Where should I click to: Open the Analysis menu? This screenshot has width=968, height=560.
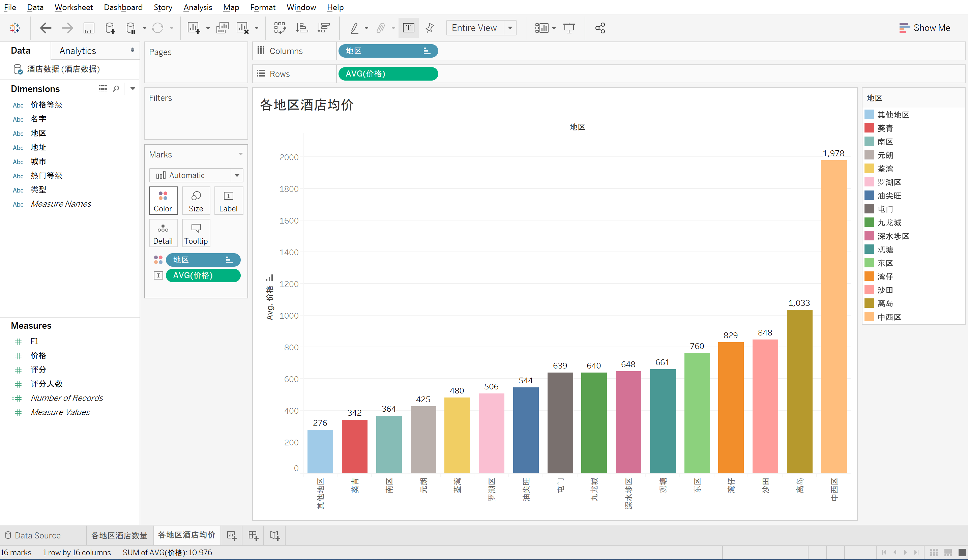198,7
